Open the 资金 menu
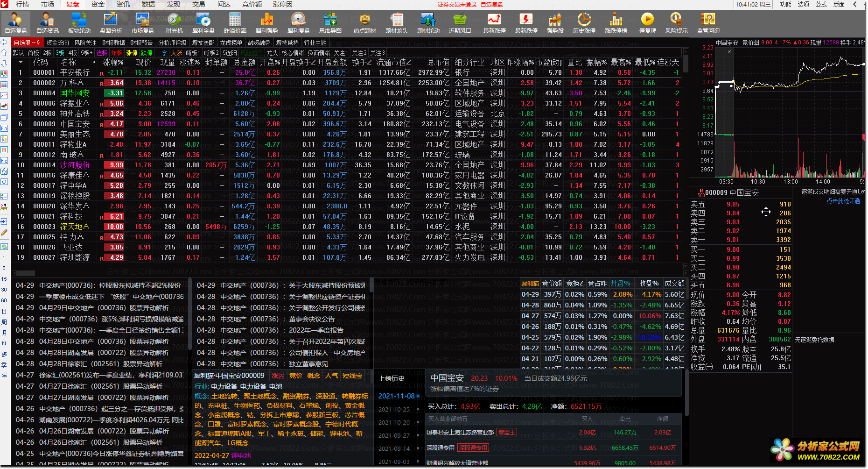This screenshot has width=868, height=469. [x=98, y=4]
